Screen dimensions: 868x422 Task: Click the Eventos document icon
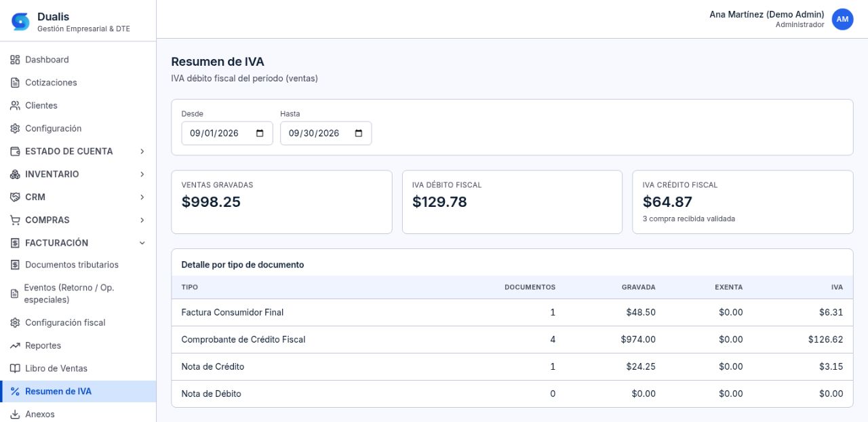point(15,294)
